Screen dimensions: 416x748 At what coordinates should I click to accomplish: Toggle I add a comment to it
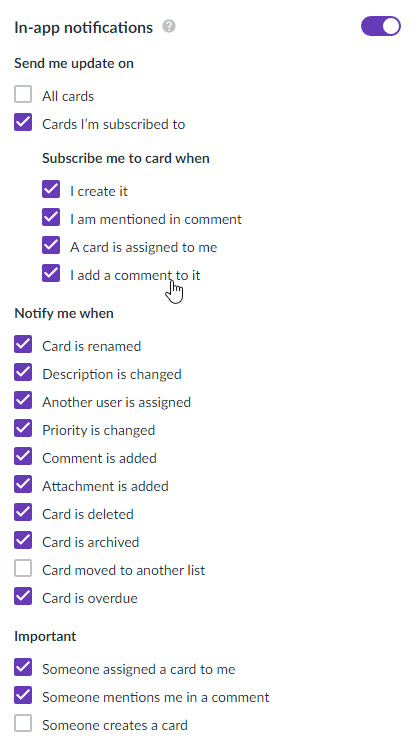(51, 273)
